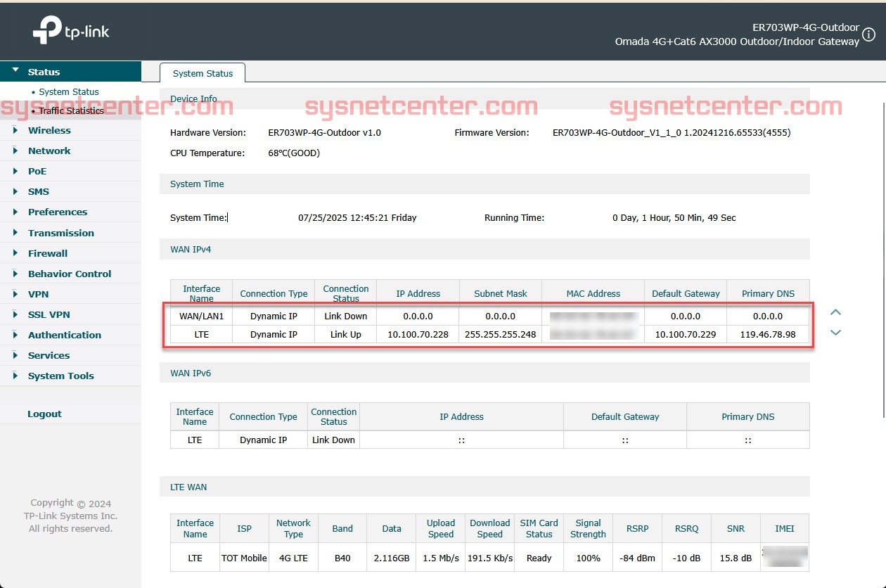
Task: Click the '15.8 dB' SNR value
Action: [x=736, y=558]
